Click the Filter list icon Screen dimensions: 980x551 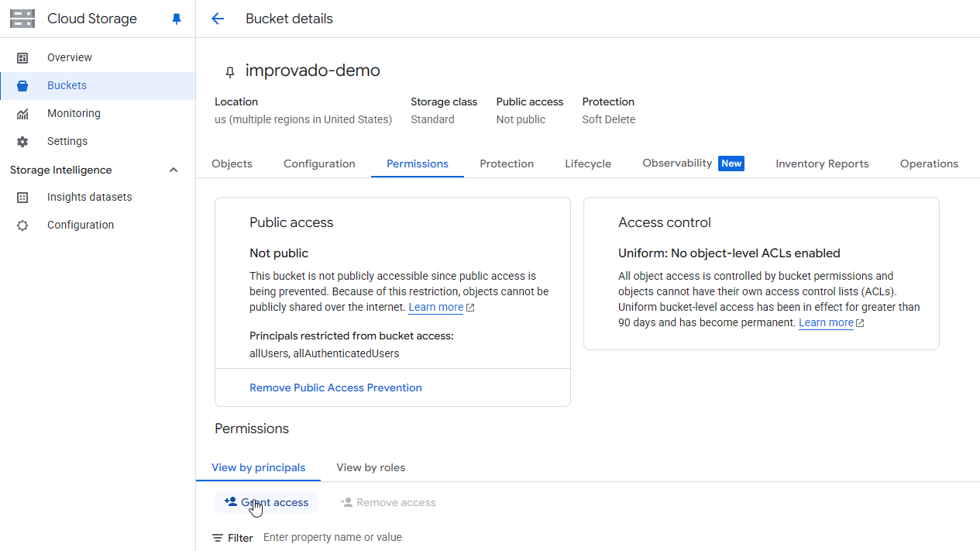pos(218,538)
